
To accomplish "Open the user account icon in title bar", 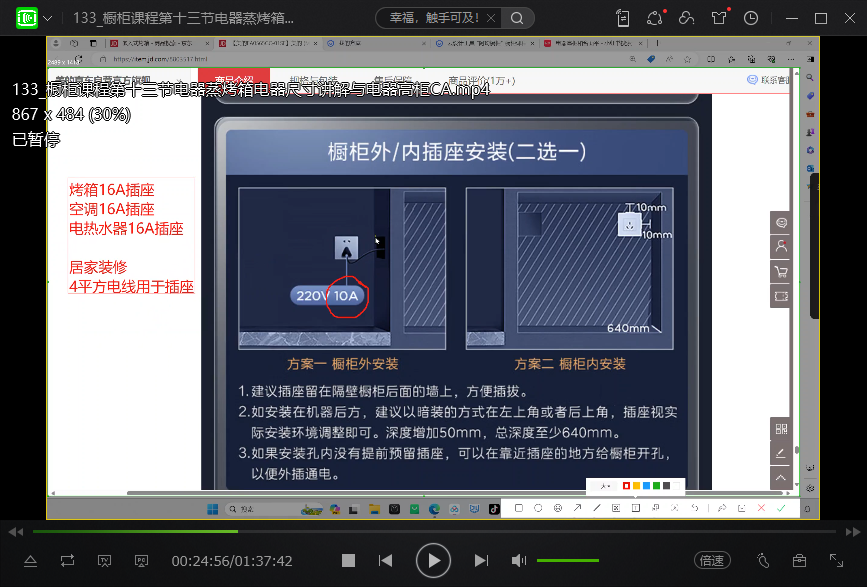I will pos(687,18).
